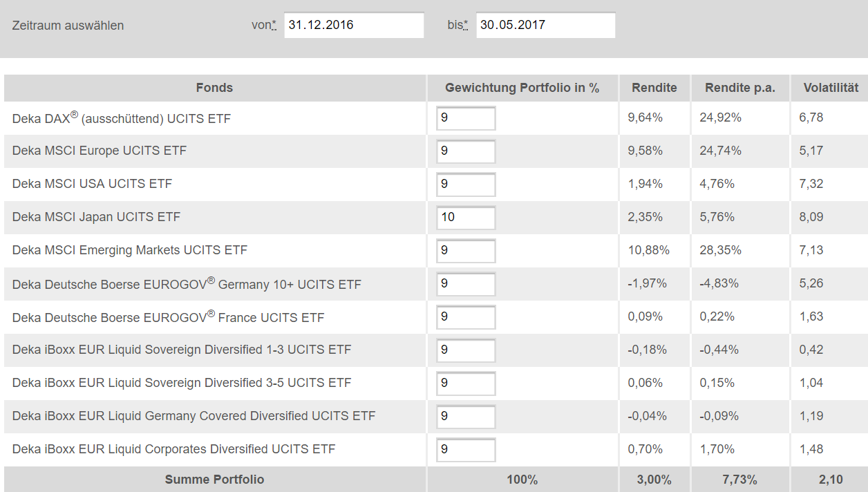Edit Germany Covered Diversified weighting input
This screenshot has width=868, height=492.
[x=466, y=417]
